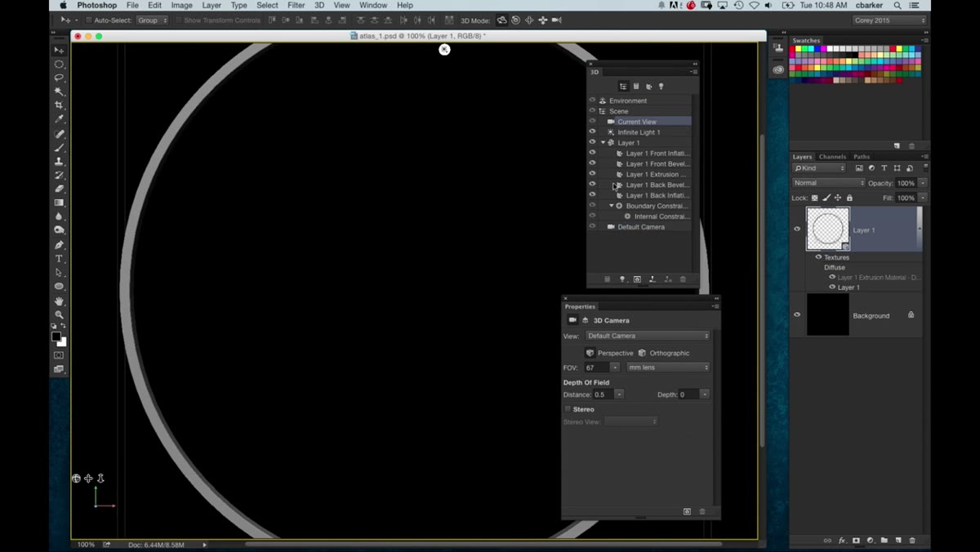Select the Zoom tool
The width and height of the screenshot is (980, 552).
tap(59, 314)
